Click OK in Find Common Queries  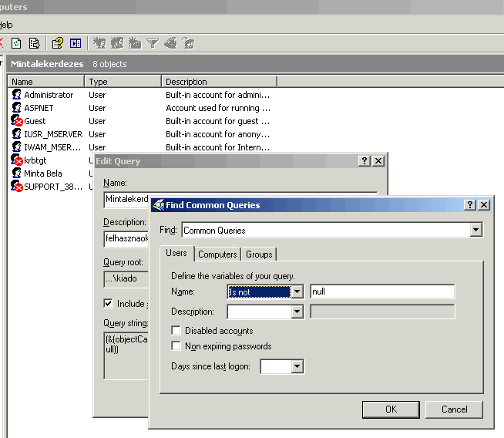(391, 409)
